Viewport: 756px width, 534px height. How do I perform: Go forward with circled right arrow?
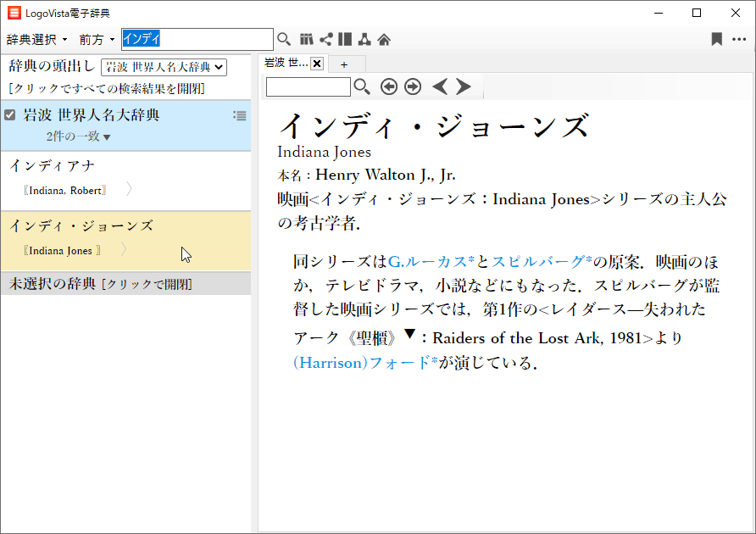pyautogui.click(x=413, y=86)
